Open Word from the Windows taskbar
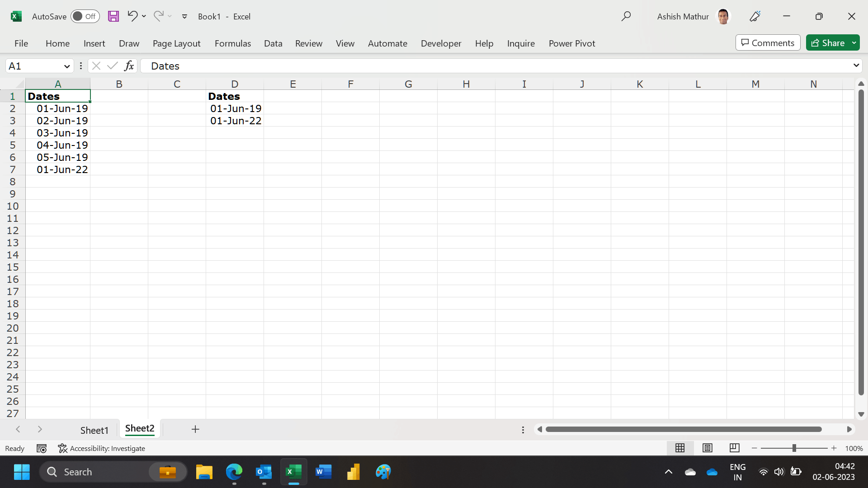The height and width of the screenshot is (488, 868). pyautogui.click(x=323, y=472)
